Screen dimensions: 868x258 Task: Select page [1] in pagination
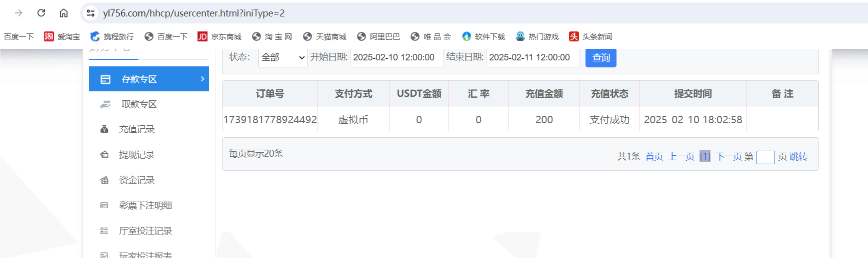pos(705,157)
